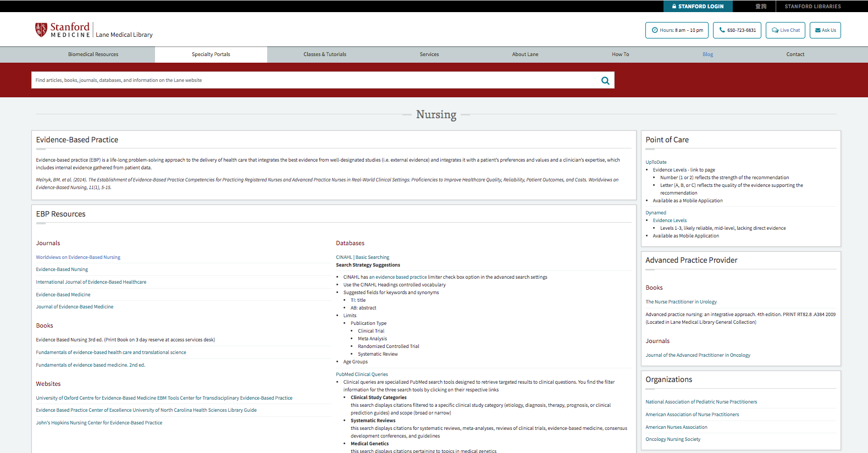
Task: Open The Nurse Practitioner in Urology book
Action: coord(681,302)
